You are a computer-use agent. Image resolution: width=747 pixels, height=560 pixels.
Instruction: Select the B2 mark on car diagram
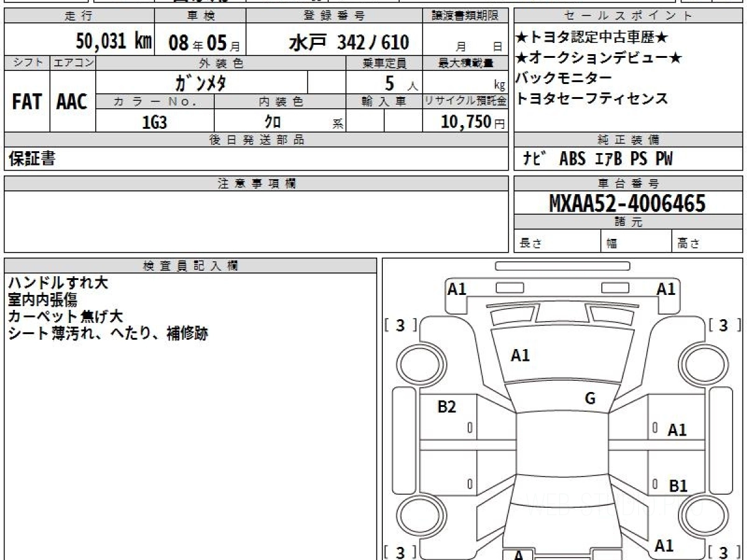point(447,407)
